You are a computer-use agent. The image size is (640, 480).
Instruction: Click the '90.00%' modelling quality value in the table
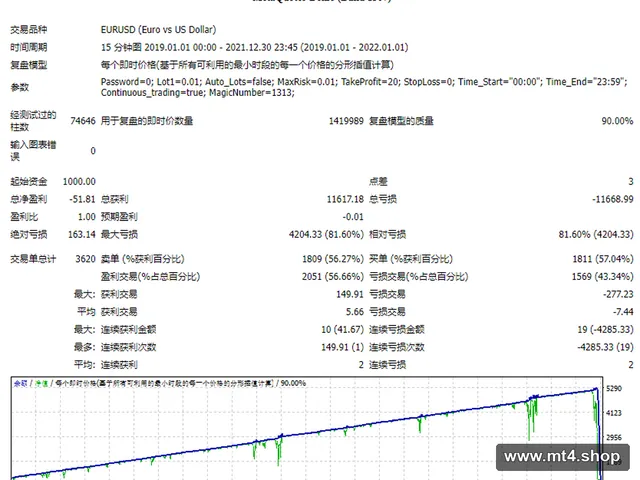(x=617, y=121)
